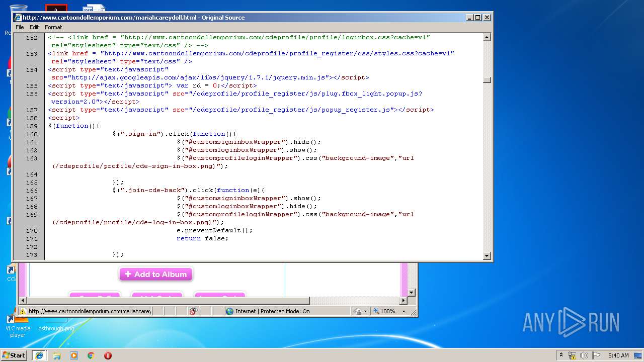
Task: Click the Internet zone globe icon
Action: click(230, 311)
